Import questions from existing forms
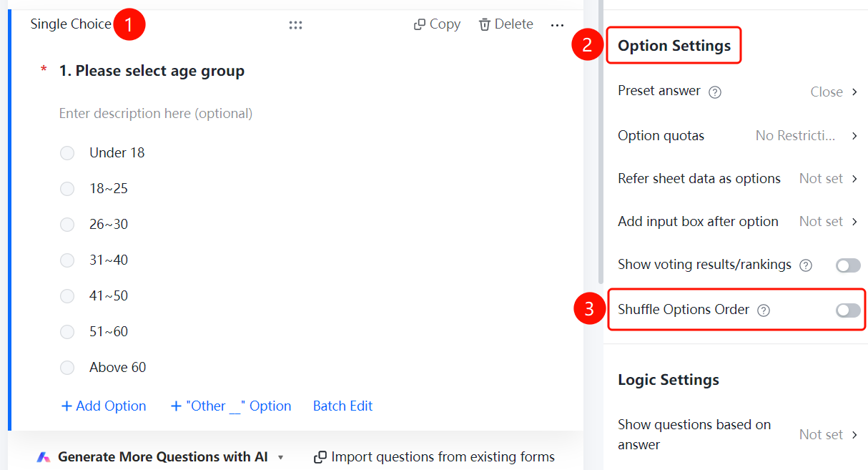This screenshot has height=470, width=868. [x=435, y=457]
